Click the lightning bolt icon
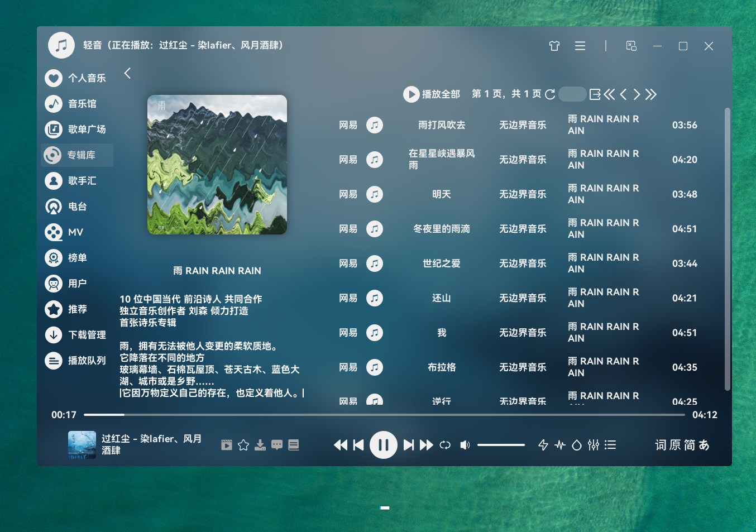The image size is (756, 532). coord(543,445)
